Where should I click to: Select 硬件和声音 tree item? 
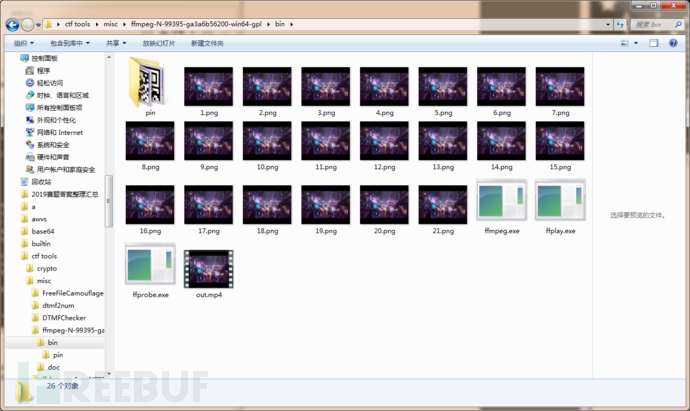coord(53,157)
